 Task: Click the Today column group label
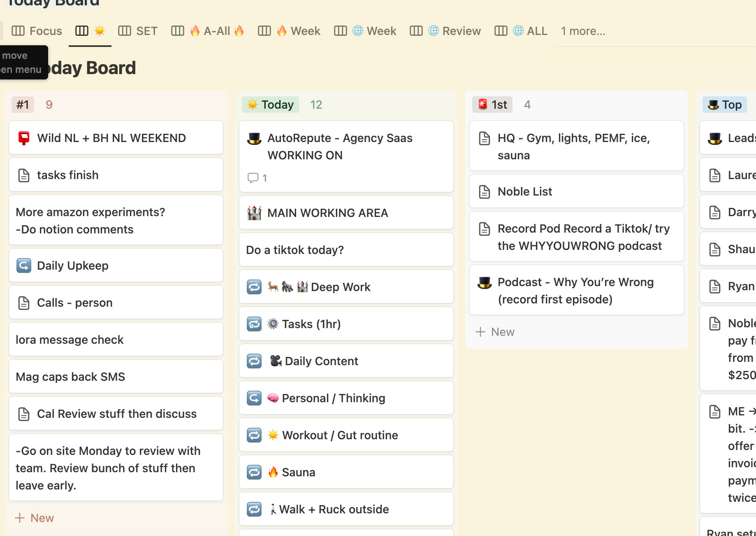pos(271,105)
